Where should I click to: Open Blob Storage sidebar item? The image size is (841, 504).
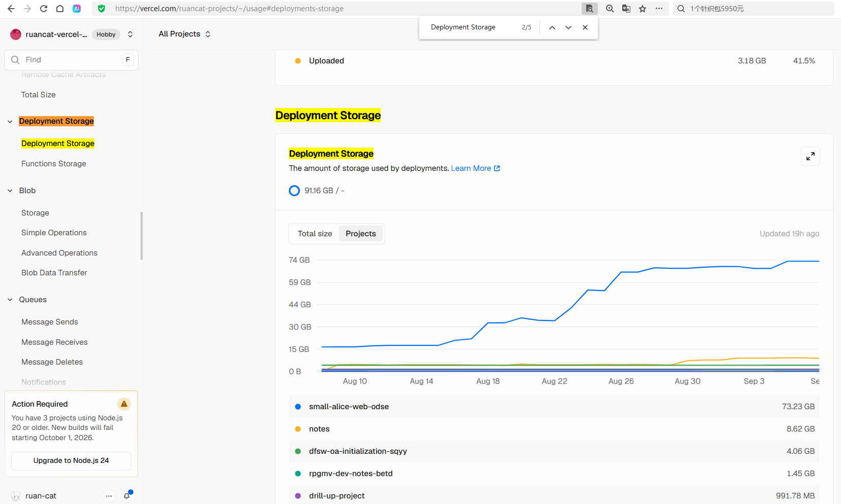(36, 213)
